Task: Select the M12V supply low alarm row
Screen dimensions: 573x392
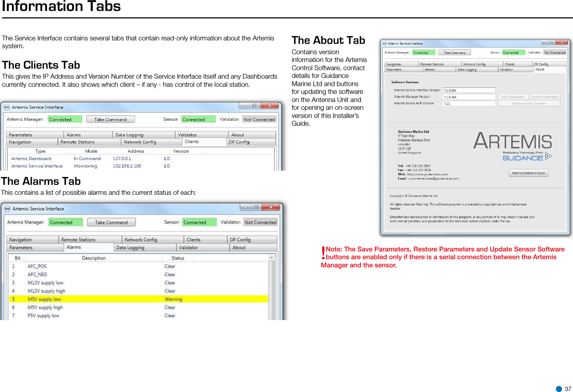Action: point(138,283)
